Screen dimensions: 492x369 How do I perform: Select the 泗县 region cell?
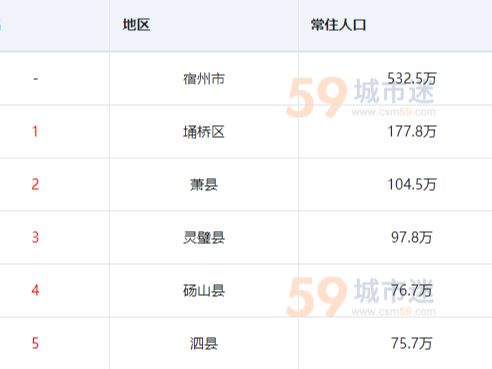click(x=204, y=343)
